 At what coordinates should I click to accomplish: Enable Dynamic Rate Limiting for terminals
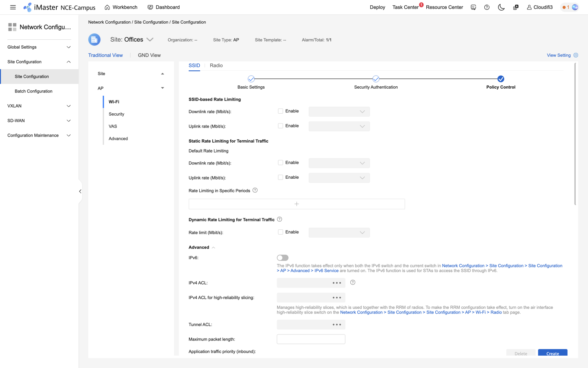[281, 232]
